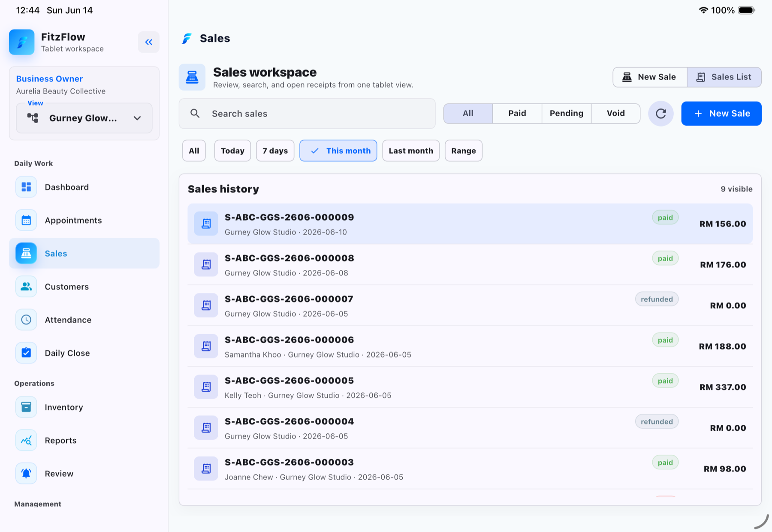
Task: Click the Review alarm bell icon
Action: tap(26, 473)
